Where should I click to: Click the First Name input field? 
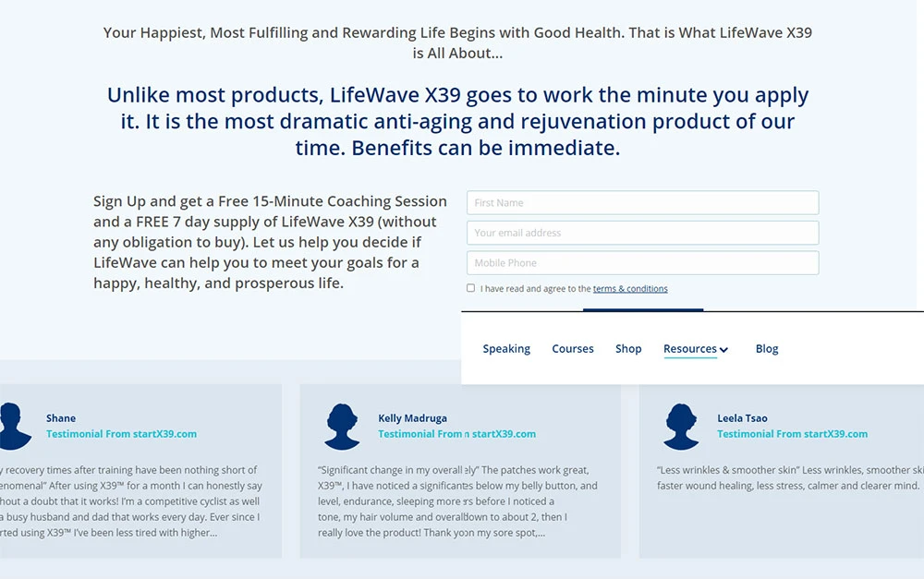click(642, 202)
